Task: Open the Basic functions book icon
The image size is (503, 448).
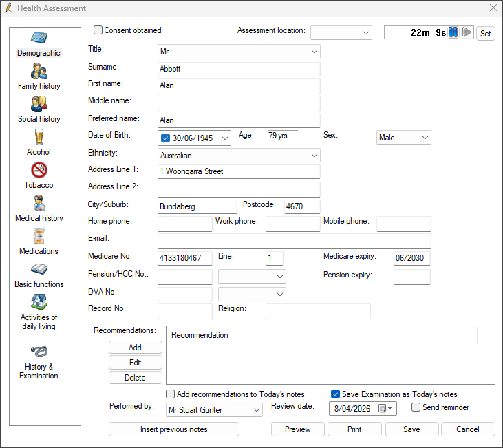Action: (39, 269)
